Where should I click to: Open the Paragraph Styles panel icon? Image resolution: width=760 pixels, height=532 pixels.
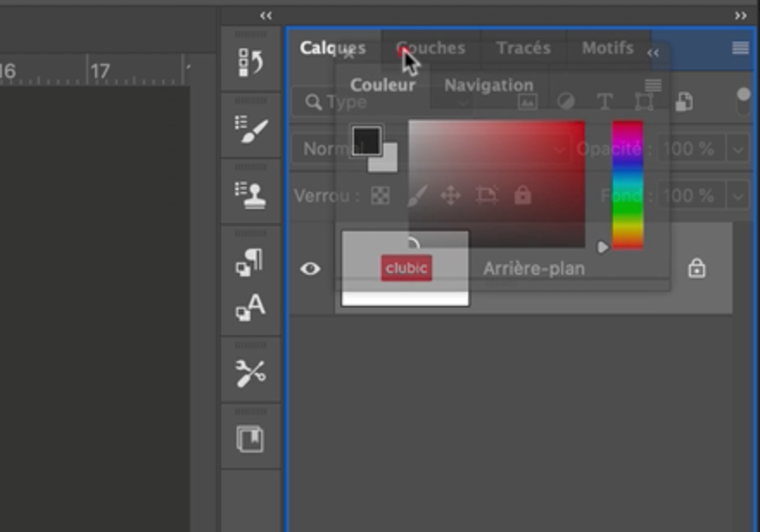click(250, 263)
